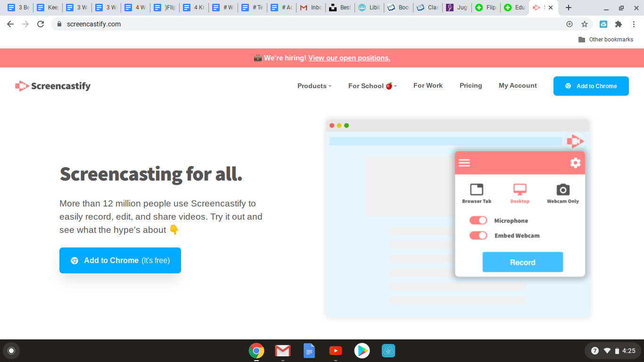Image resolution: width=644 pixels, height=362 pixels.
Task: Go back with the browser back arrow
Action: 10,24
